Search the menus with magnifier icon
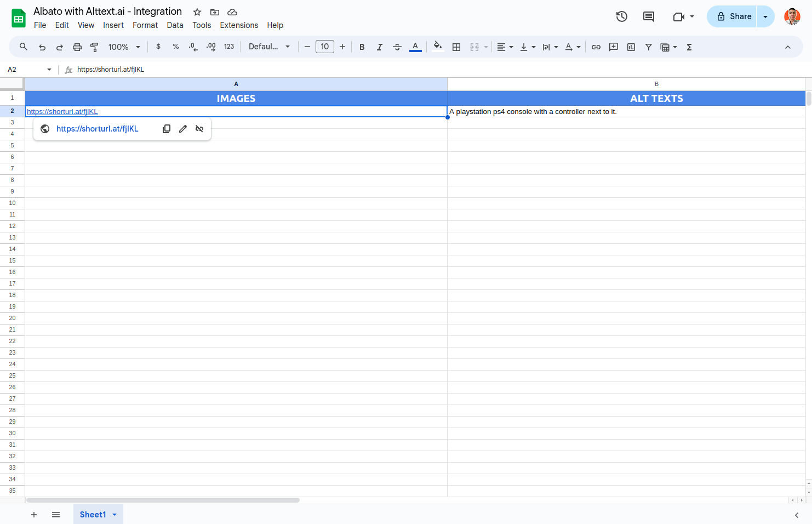Image resolution: width=812 pixels, height=524 pixels. point(24,47)
